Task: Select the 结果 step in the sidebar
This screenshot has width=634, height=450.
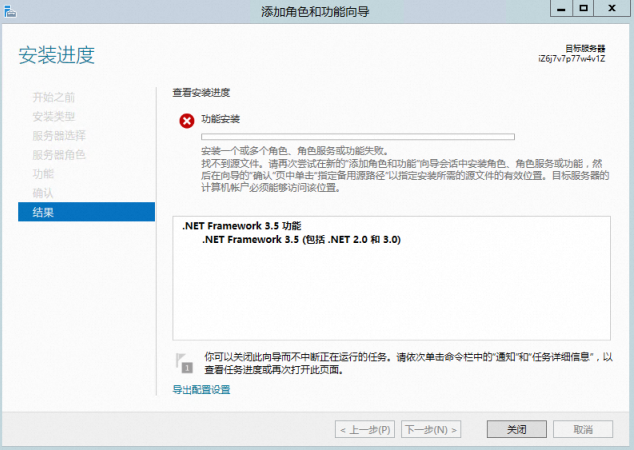Action: click(x=43, y=212)
